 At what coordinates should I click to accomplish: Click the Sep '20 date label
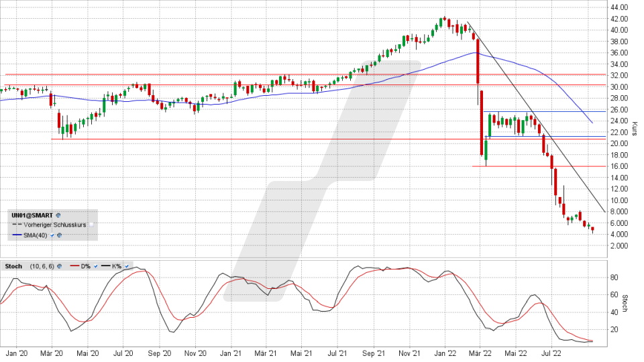pos(160,353)
